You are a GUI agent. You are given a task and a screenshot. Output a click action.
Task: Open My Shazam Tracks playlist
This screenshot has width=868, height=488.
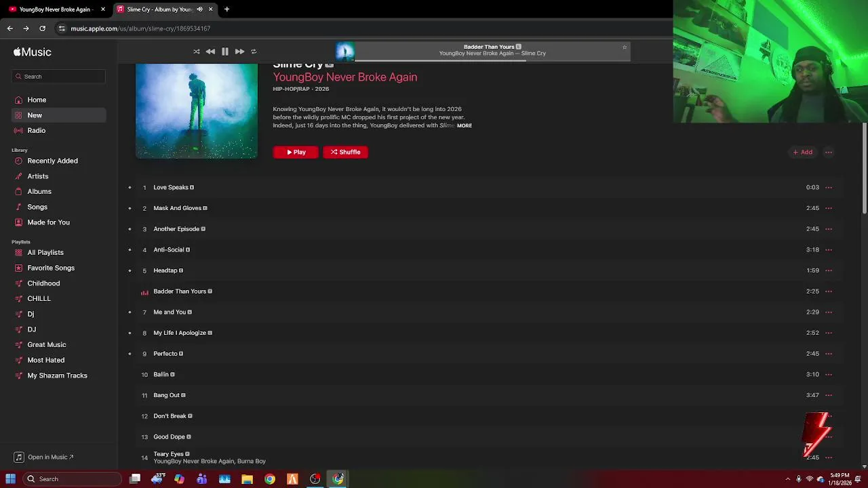[x=58, y=375]
